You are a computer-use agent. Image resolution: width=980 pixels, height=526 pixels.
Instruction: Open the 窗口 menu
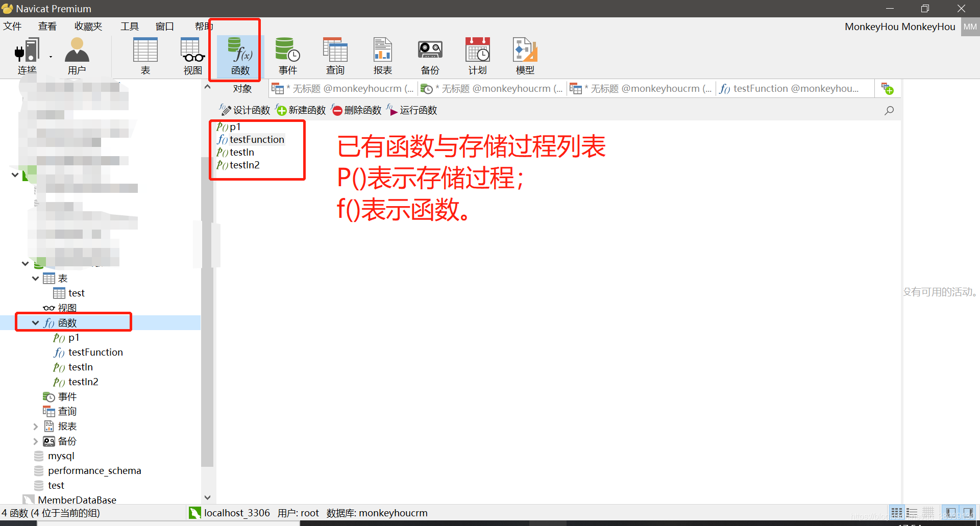(165, 26)
